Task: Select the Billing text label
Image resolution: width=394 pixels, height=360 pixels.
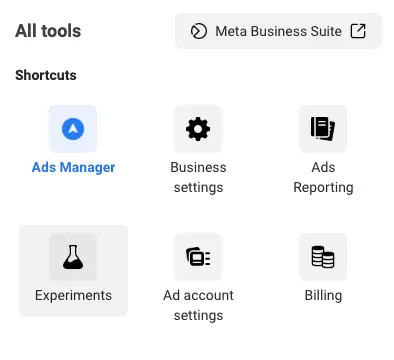Action: click(323, 296)
